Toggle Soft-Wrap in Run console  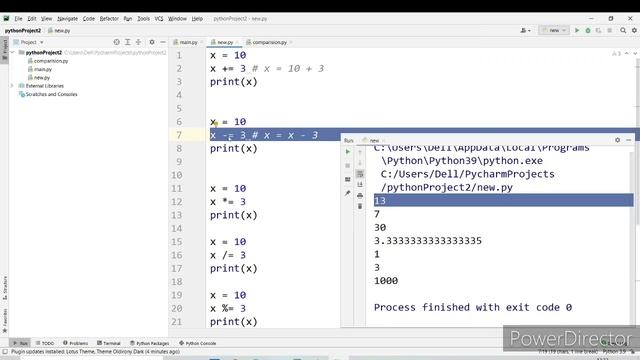point(360,174)
